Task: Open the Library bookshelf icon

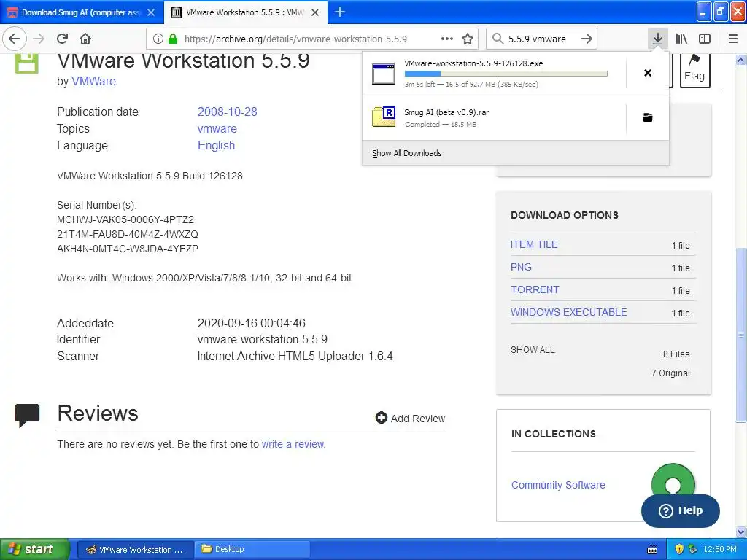Action: [x=681, y=39]
